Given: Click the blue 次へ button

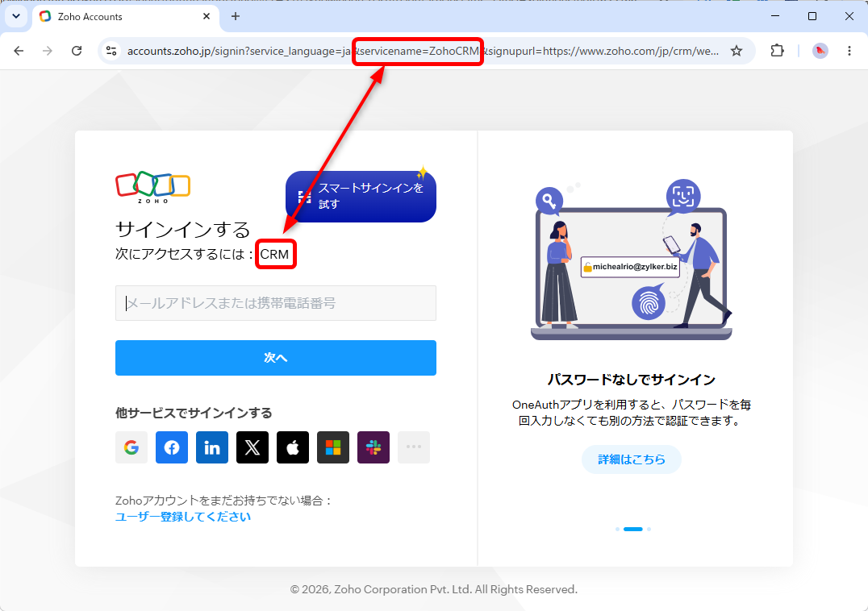Looking at the screenshot, I should tap(276, 358).
